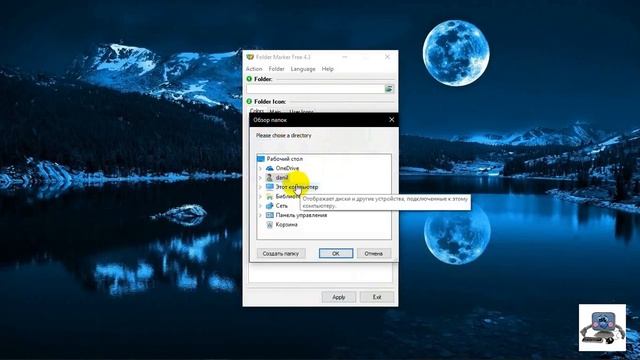Viewport: 640px width, 360px height.
Task: Confirm with the OK button
Action: [x=336, y=253]
